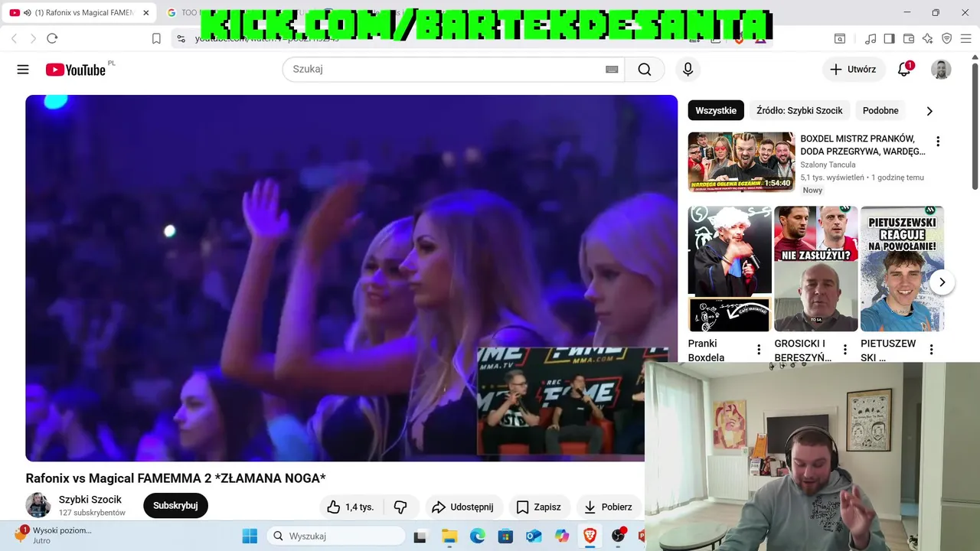Open the browser tab search icon
Viewport: 980px width, 551px height.
(x=840, y=38)
